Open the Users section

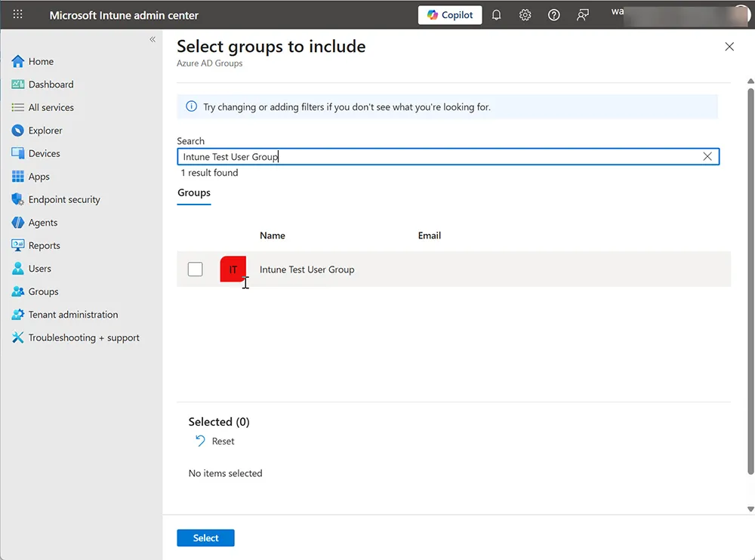coord(40,268)
